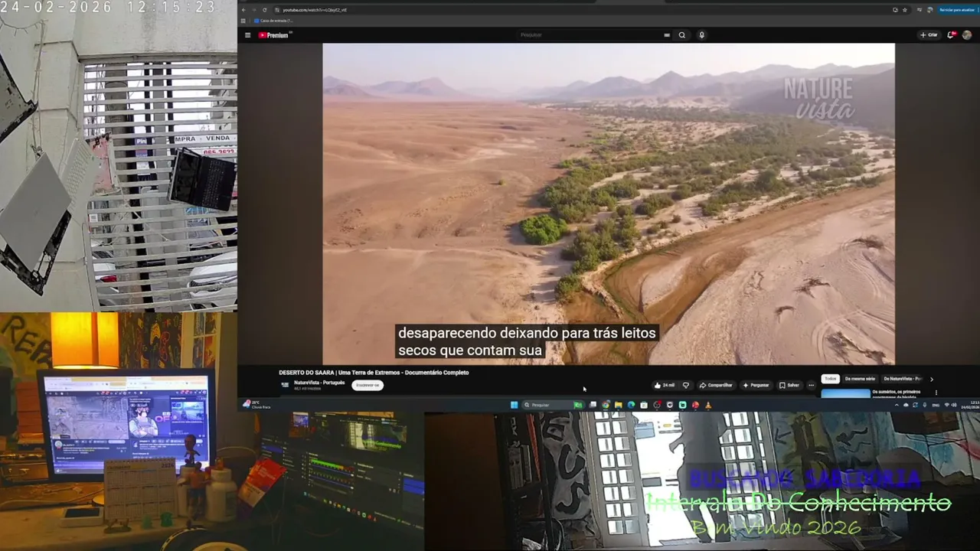The image size is (980, 551).
Task: Open the taskbar clock and date
Action: tap(969, 405)
